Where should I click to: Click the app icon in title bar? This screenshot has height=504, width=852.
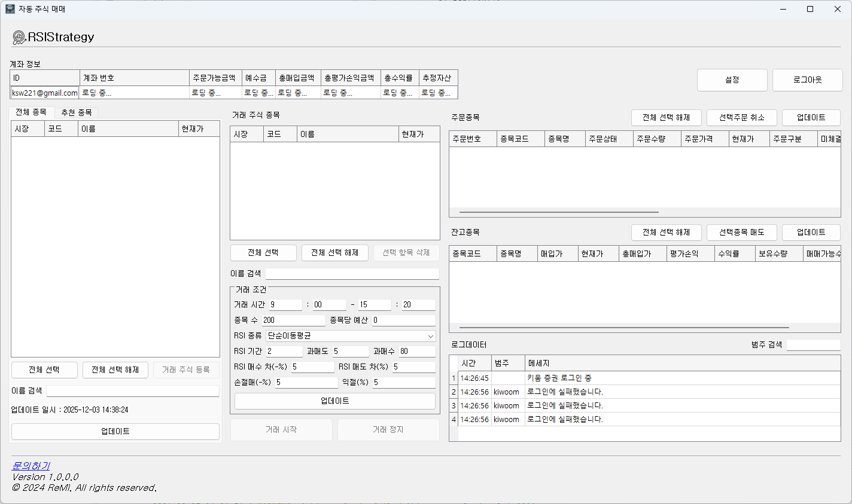pos(10,9)
